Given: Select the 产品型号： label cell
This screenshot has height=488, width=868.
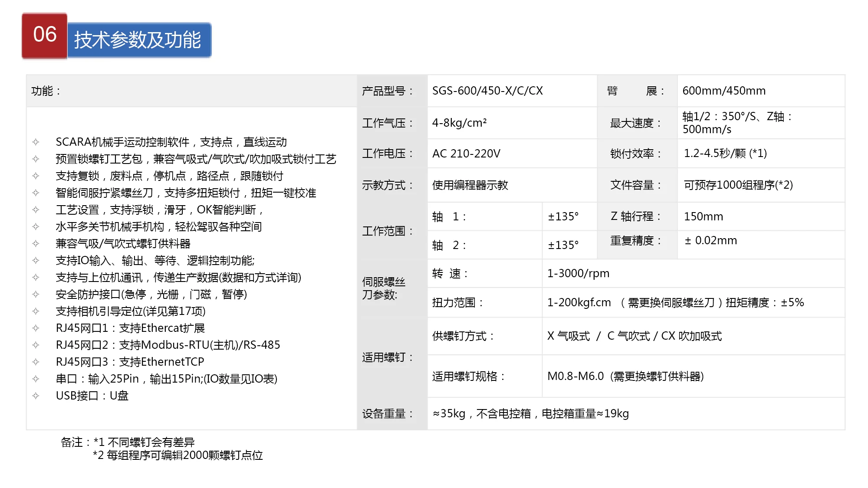Looking at the screenshot, I should 392,91.
